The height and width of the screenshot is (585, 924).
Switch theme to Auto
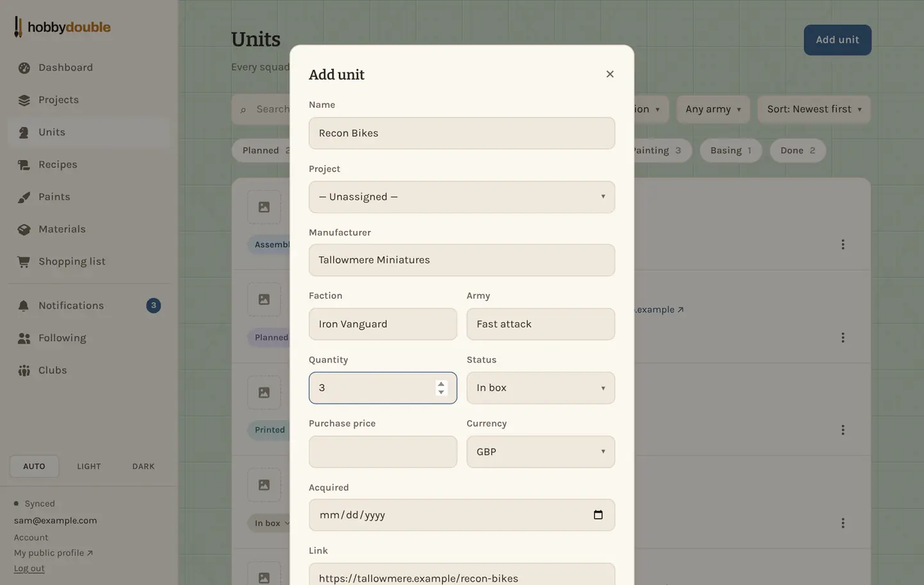[x=35, y=466]
